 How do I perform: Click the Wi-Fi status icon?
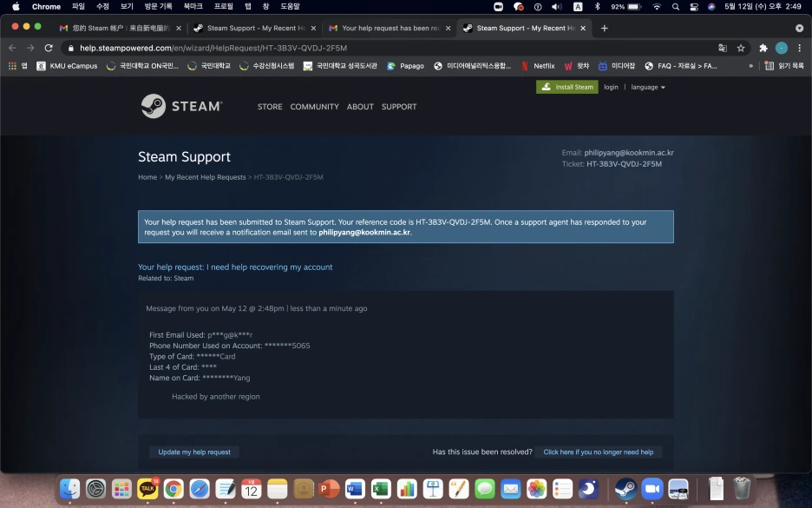tap(657, 7)
